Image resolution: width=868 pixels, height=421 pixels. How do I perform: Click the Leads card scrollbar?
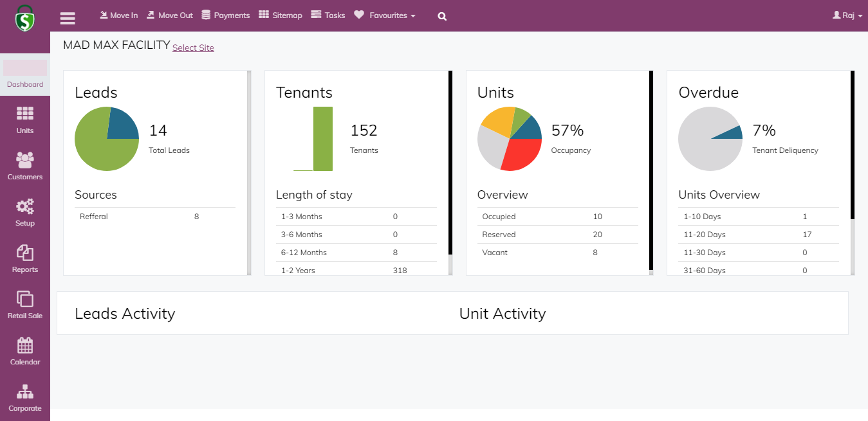249,173
